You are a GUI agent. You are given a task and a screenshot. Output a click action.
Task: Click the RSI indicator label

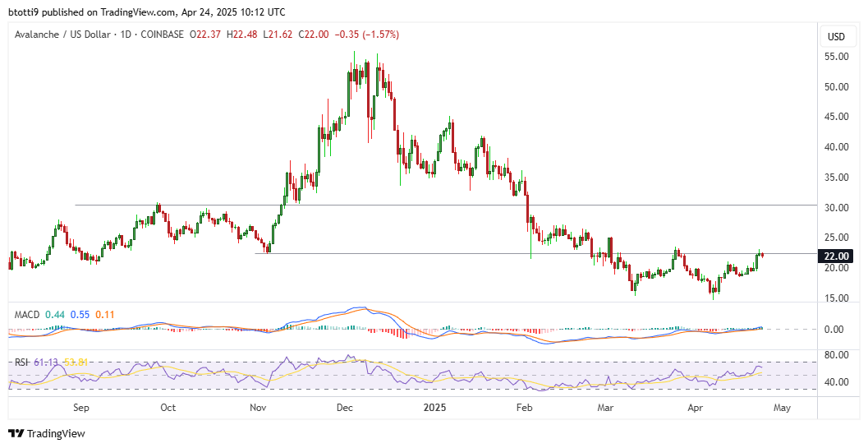coord(21,362)
